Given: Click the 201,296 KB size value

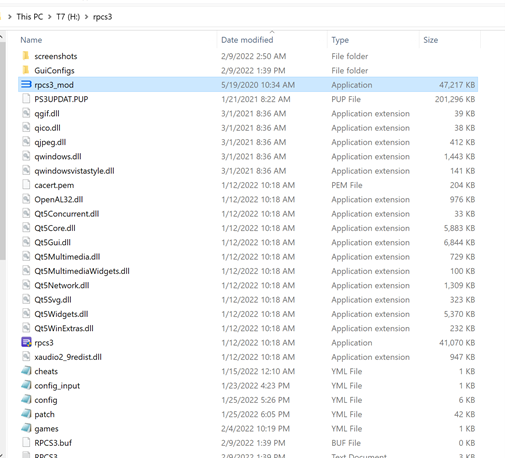Looking at the screenshot, I should [455, 99].
